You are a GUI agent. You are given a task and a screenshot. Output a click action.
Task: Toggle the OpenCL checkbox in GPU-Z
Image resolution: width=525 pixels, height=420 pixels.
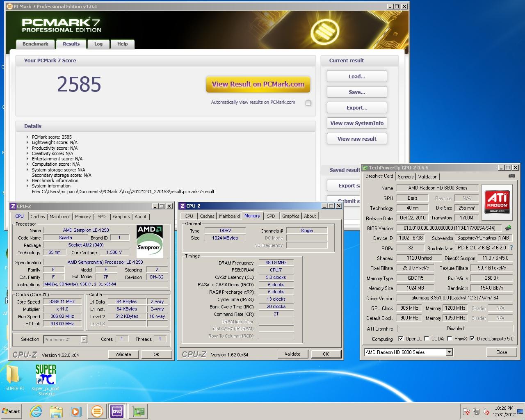click(401, 338)
